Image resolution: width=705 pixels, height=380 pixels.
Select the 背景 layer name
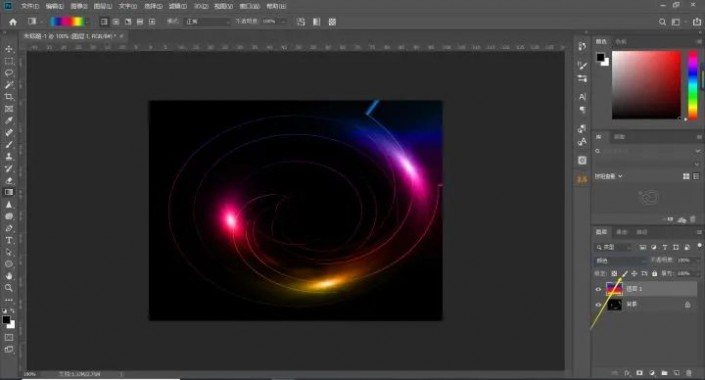632,304
